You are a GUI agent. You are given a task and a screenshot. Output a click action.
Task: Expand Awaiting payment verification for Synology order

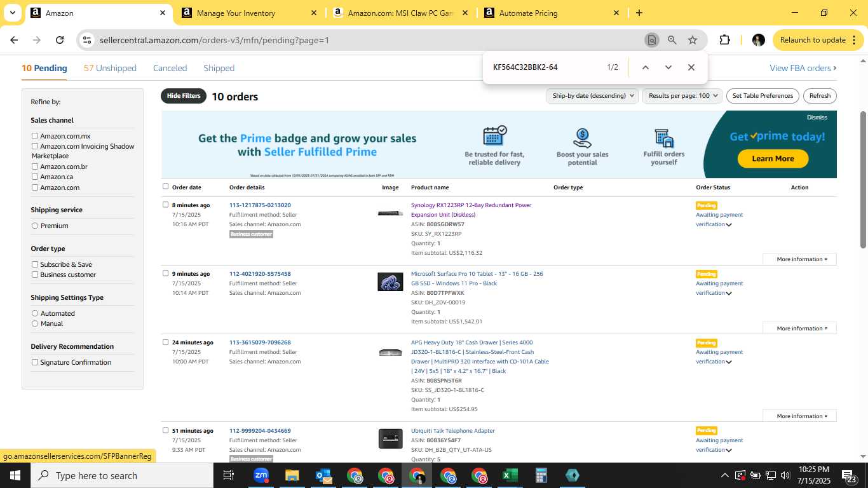pos(729,224)
